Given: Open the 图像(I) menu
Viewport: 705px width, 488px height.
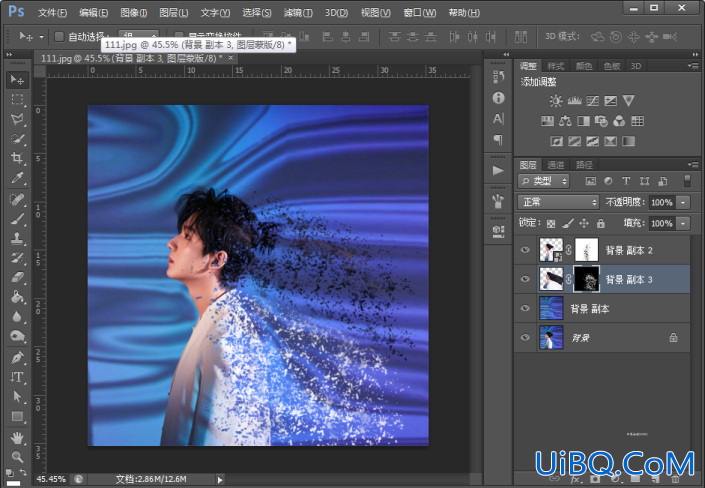Looking at the screenshot, I should 134,13.
